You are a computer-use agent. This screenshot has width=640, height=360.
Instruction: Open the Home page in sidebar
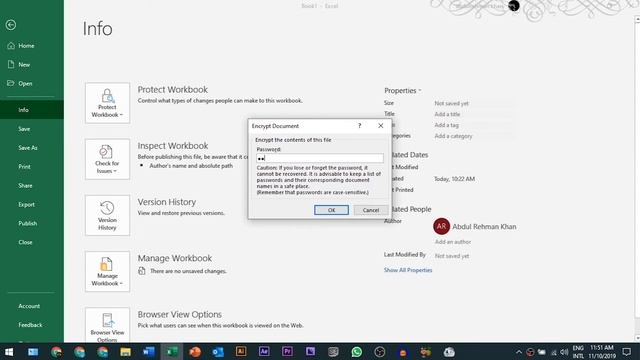click(21, 46)
